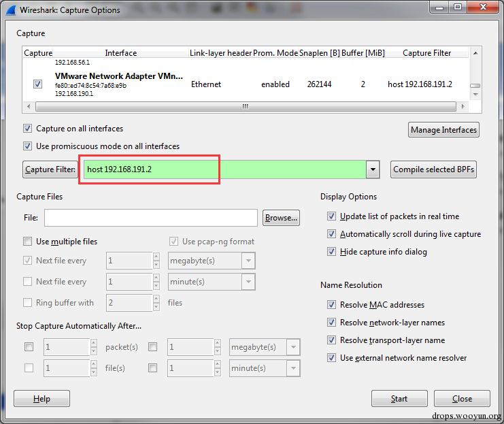Toggle the VMware Network Adapter capture checkbox

tap(37, 84)
